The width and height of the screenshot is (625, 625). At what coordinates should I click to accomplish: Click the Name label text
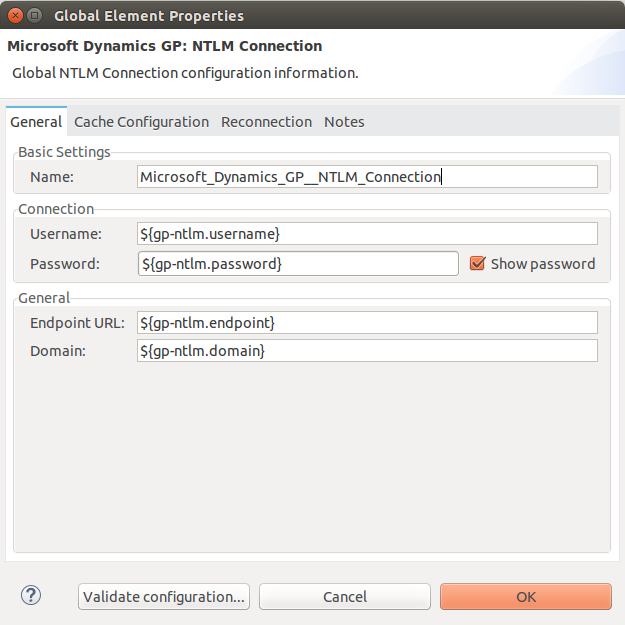tap(52, 177)
